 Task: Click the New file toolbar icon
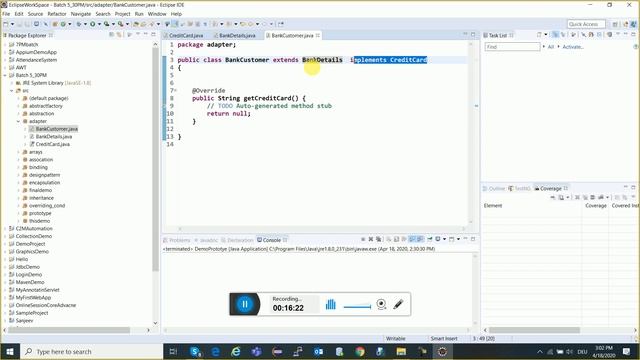click(6, 24)
